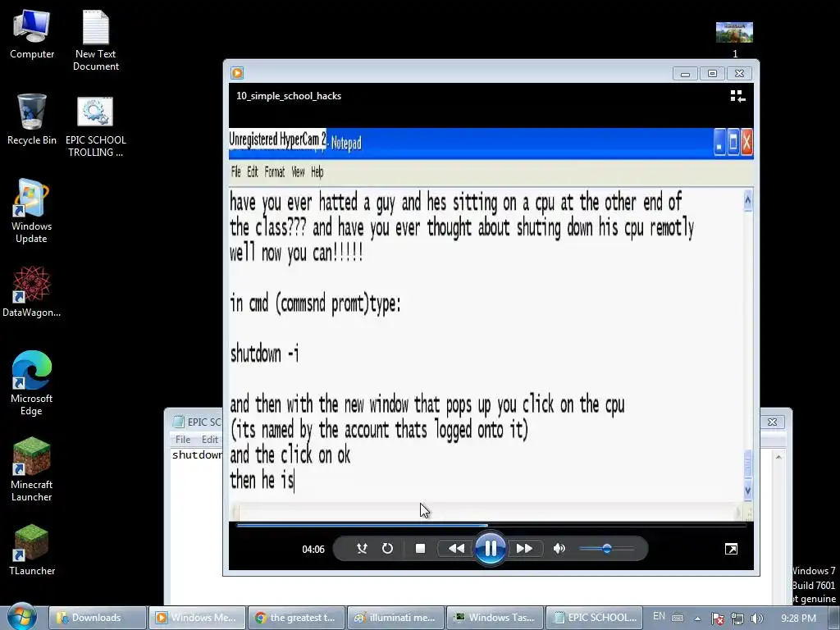
Task: Rewind to the previous track
Action: click(x=456, y=549)
